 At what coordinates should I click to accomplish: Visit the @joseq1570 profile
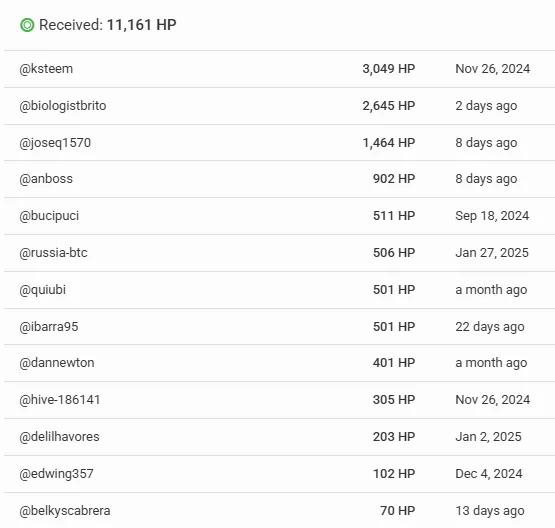click(55, 143)
